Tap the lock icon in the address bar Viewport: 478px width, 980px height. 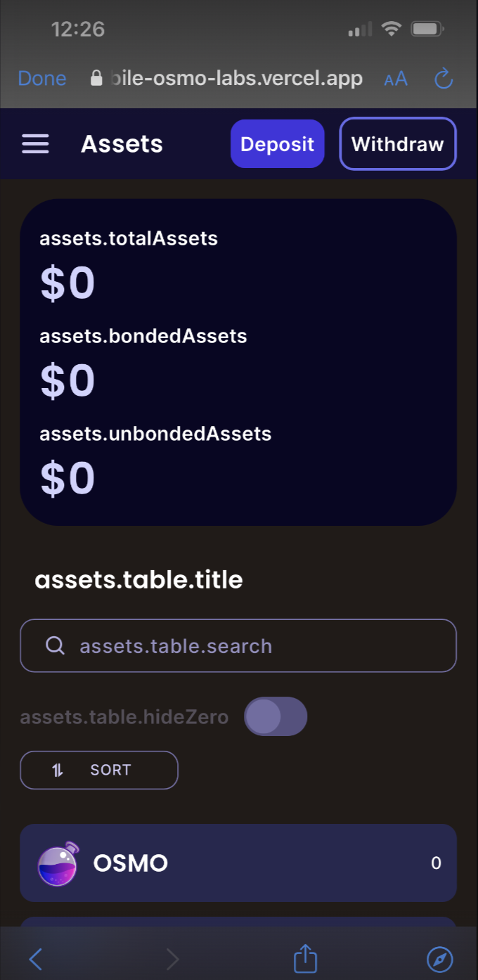[96, 78]
